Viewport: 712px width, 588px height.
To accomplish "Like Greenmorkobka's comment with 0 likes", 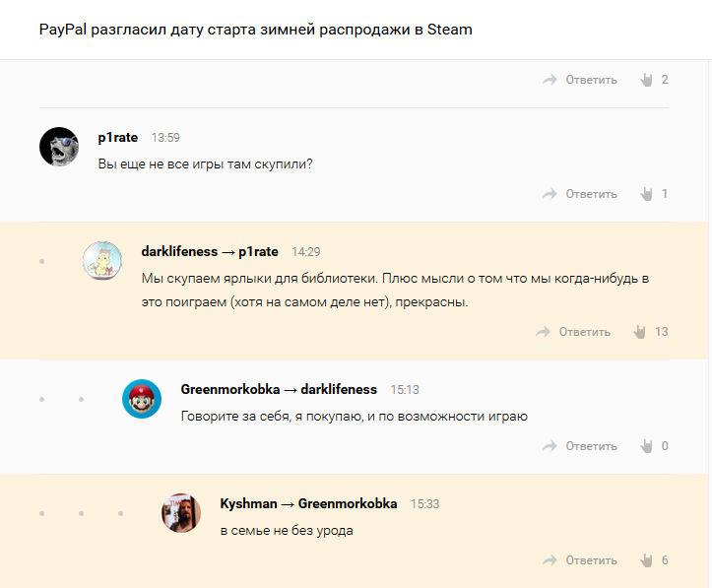I will [647, 446].
